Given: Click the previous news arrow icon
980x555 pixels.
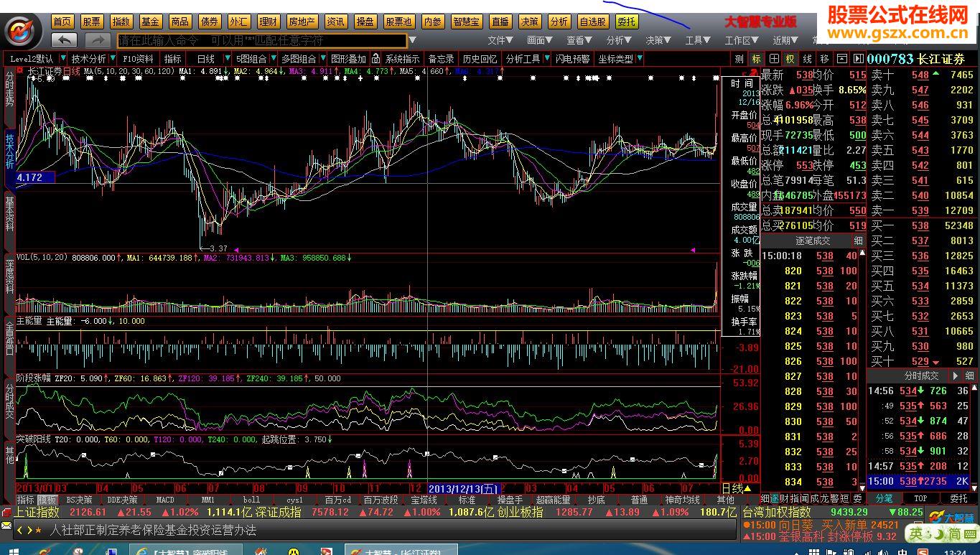Looking at the screenshot, I should point(20,530).
